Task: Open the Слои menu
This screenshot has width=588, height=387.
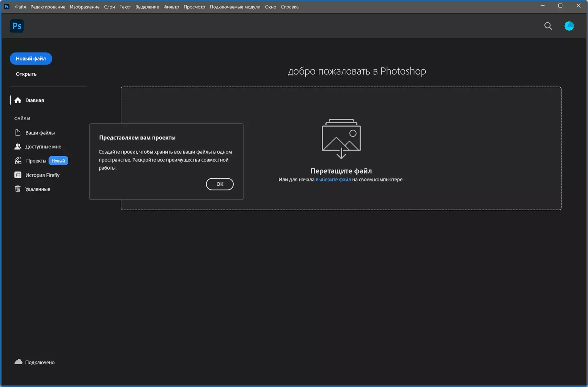Action: coord(109,7)
